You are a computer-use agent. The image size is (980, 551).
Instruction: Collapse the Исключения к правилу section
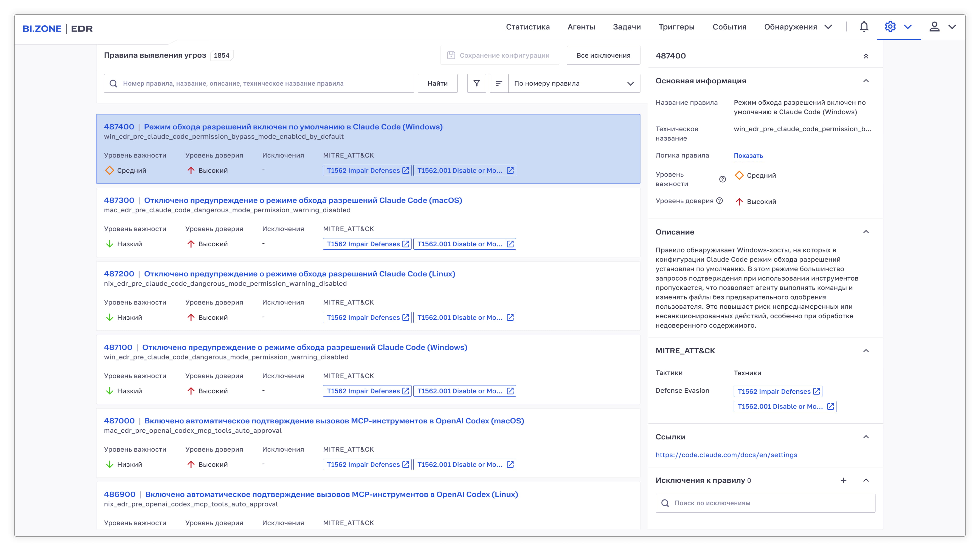click(x=866, y=480)
